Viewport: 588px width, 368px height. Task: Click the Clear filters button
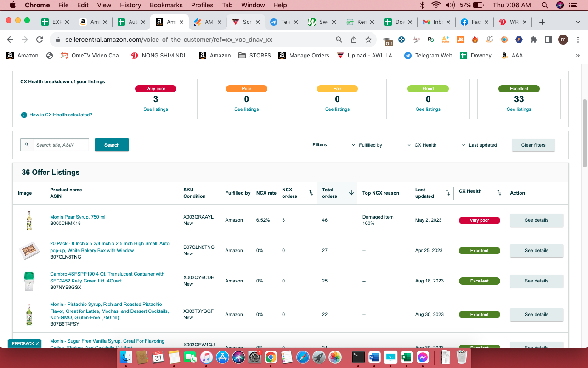pos(533,145)
